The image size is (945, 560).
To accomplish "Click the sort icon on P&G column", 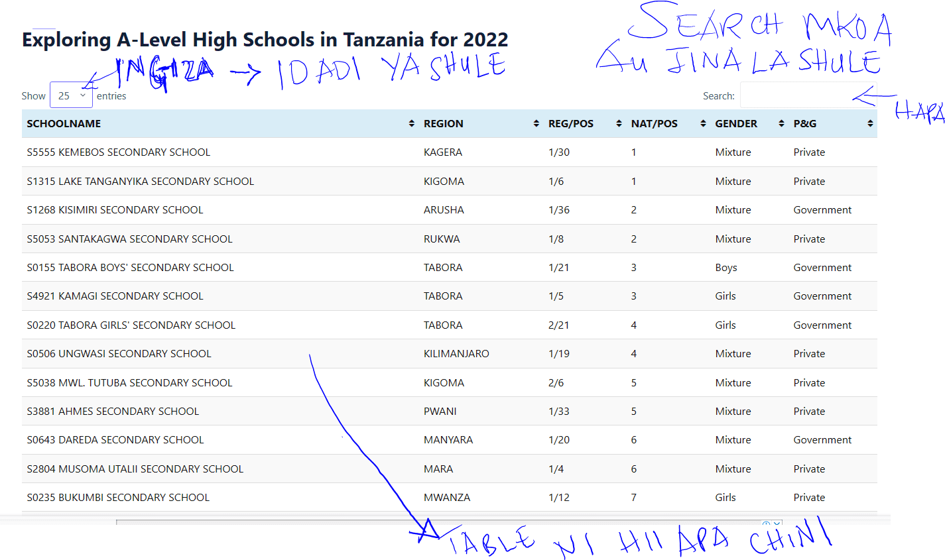I will click(x=869, y=123).
